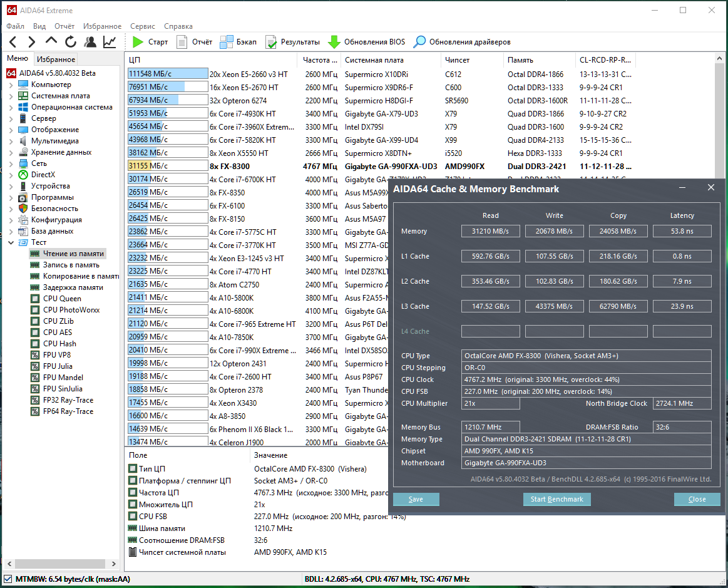Click the Start Benchmark button

(x=556, y=499)
